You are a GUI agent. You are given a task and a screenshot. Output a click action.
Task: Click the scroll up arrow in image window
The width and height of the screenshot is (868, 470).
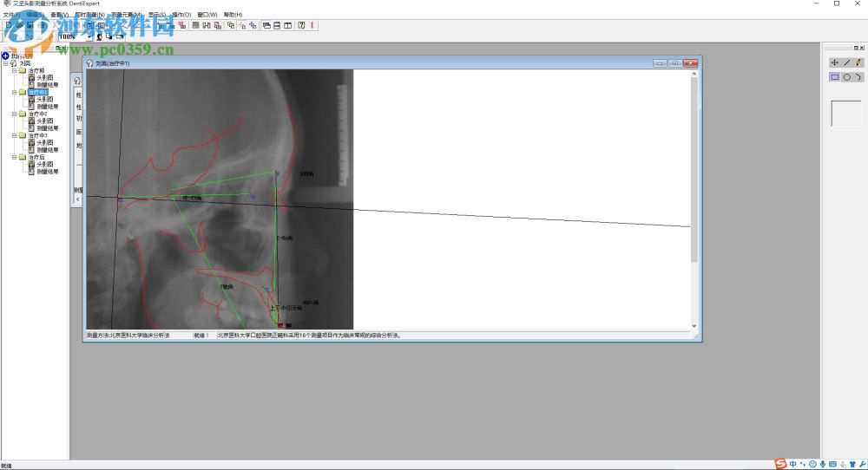[694, 74]
